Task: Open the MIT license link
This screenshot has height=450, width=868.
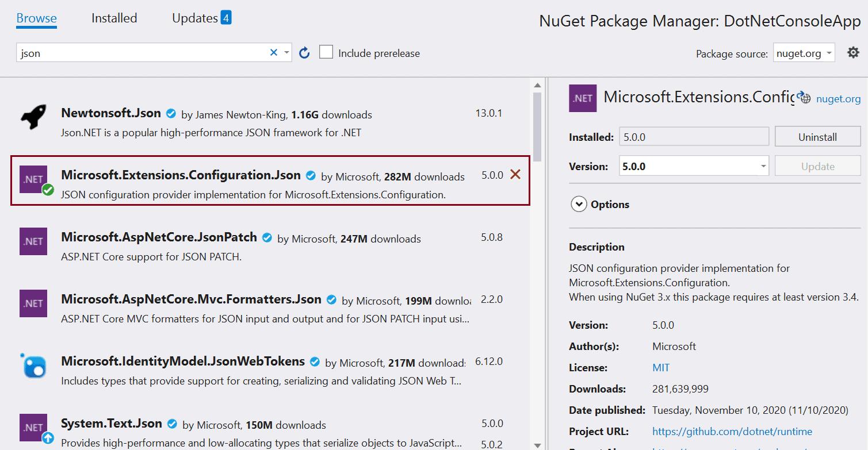Action: pyautogui.click(x=661, y=368)
